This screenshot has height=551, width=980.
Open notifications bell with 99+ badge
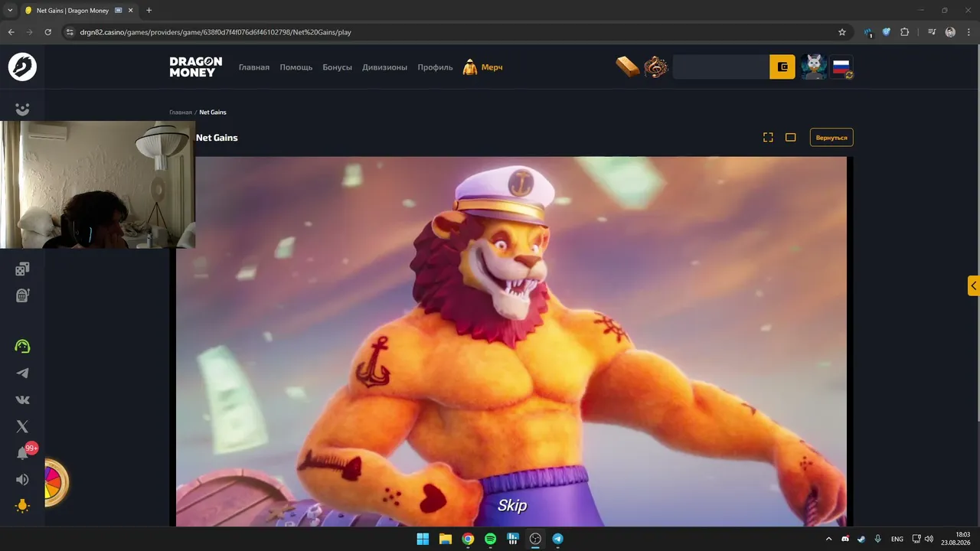24,452
